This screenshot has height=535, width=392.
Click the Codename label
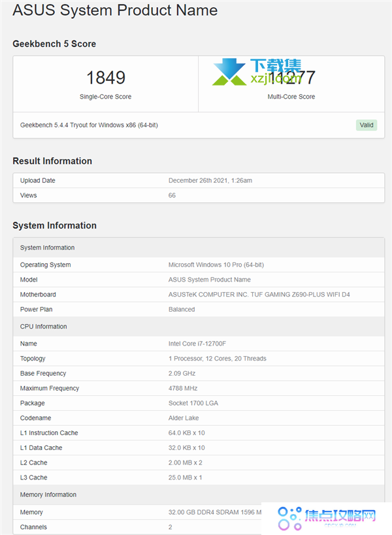click(35, 418)
